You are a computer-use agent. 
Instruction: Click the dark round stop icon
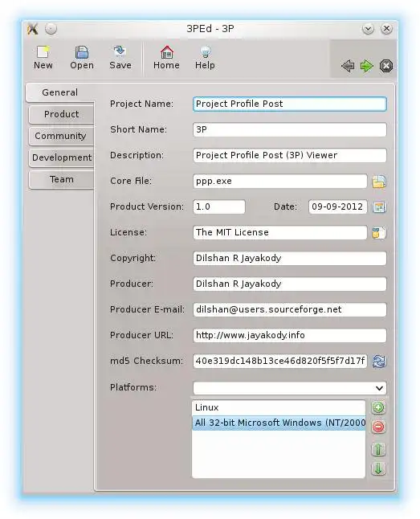point(386,66)
